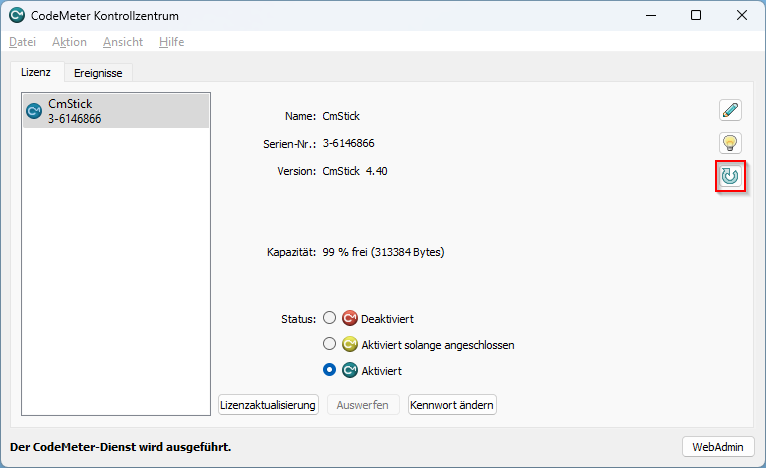Click the red Deaktiviert status icon
The height and width of the screenshot is (468, 766).
(350, 319)
